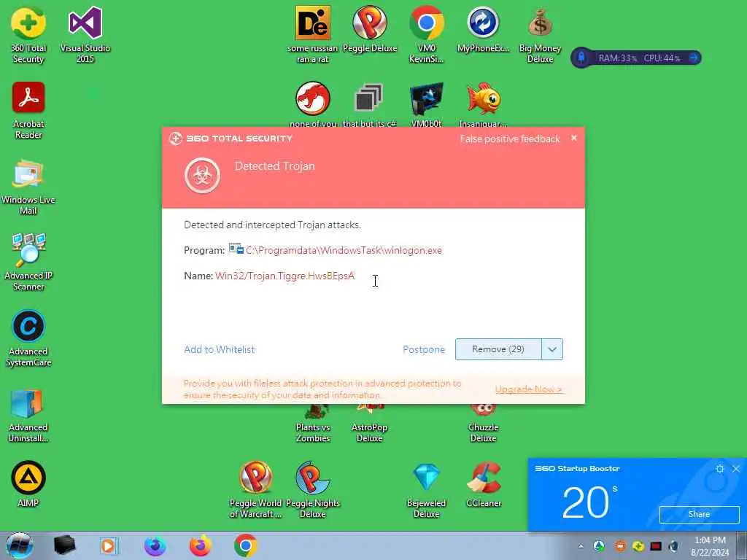Launch Peggle Deluxe desktop shortcut
This screenshot has height=560, width=747.
coord(370,29)
